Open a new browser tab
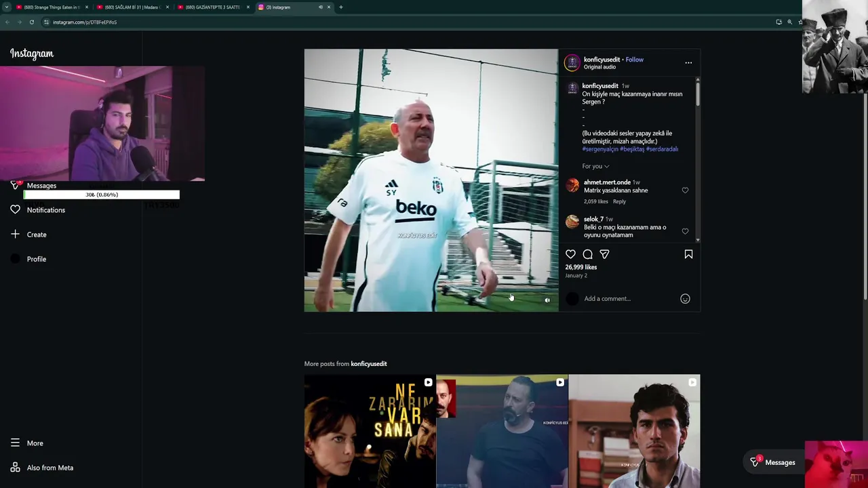 pos(341,7)
